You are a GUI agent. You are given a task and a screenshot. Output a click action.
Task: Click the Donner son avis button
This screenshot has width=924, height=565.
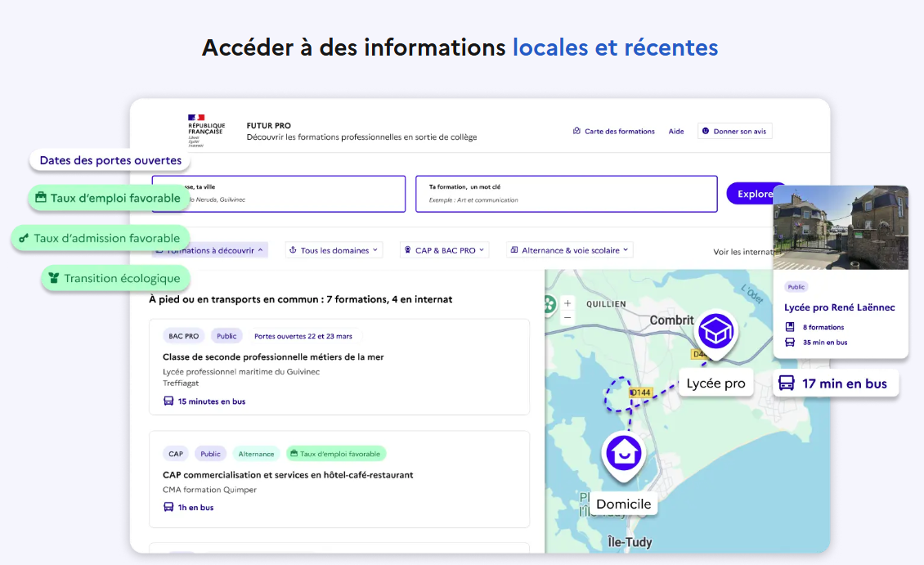click(x=734, y=131)
